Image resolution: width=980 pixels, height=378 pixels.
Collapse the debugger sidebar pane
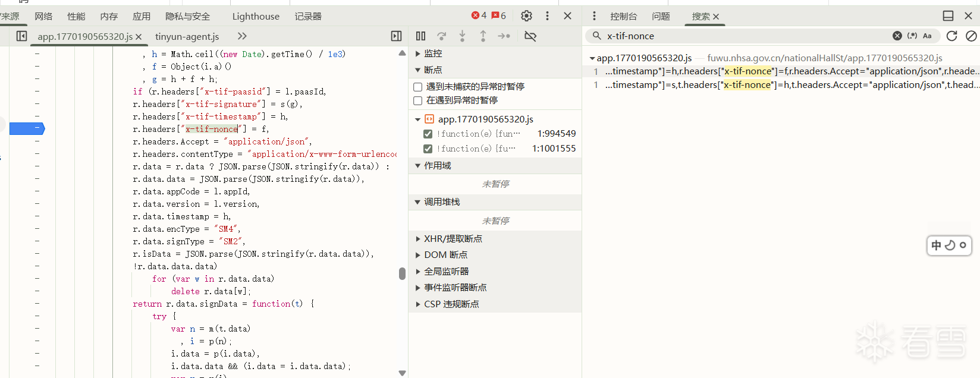coord(396,36)
